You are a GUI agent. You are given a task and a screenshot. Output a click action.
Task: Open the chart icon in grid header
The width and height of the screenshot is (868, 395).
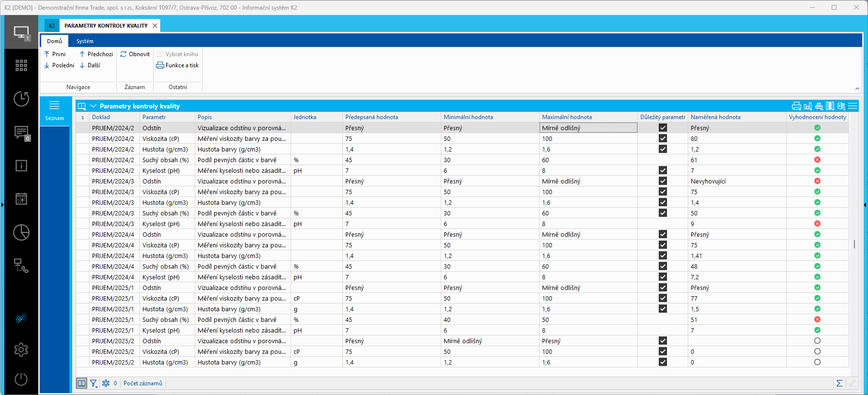(x=808, y=106)
